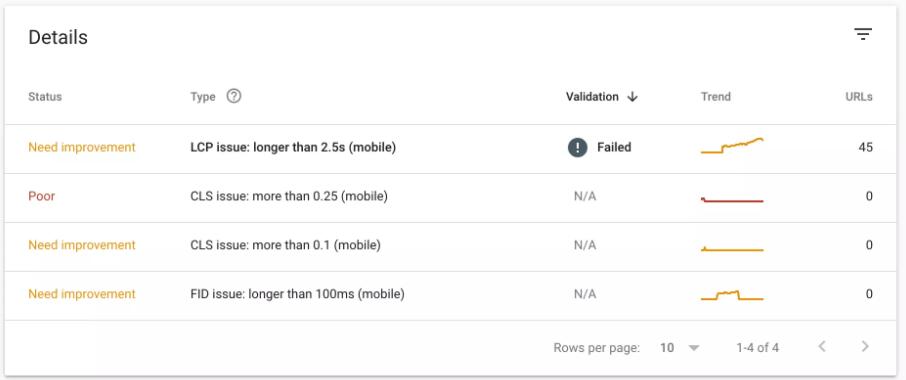This screenshot has height=380, width=906.
Task: Open FID issue longer than 100ms row
Action: [451, 296]
